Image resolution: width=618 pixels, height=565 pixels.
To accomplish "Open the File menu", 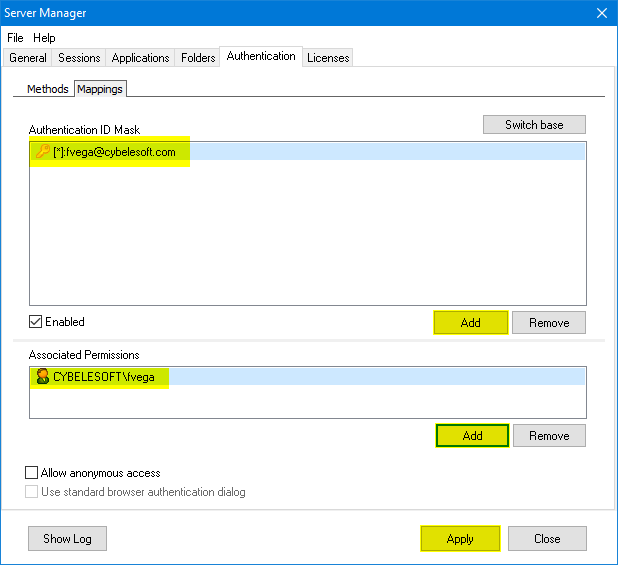I will point(15,38).
